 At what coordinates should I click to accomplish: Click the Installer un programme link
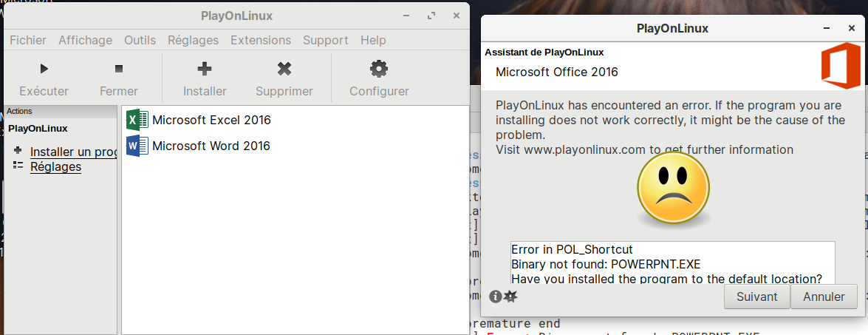(73, 152)
